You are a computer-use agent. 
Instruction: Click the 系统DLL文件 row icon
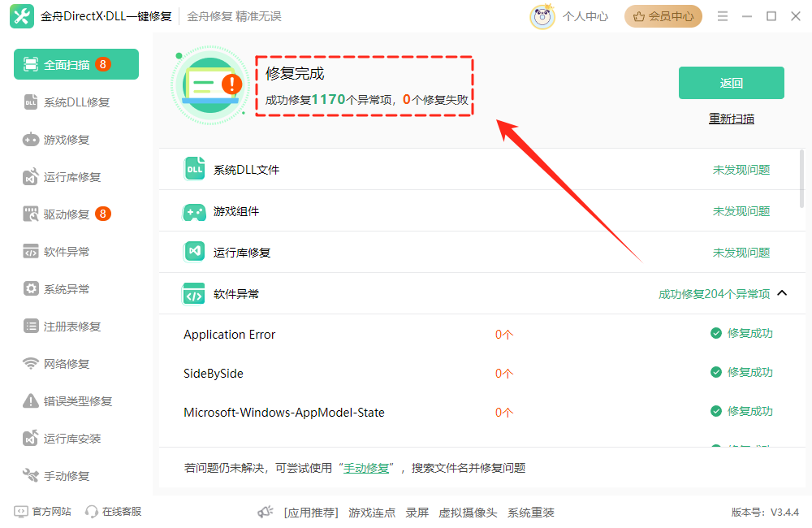tap(194, 169)
